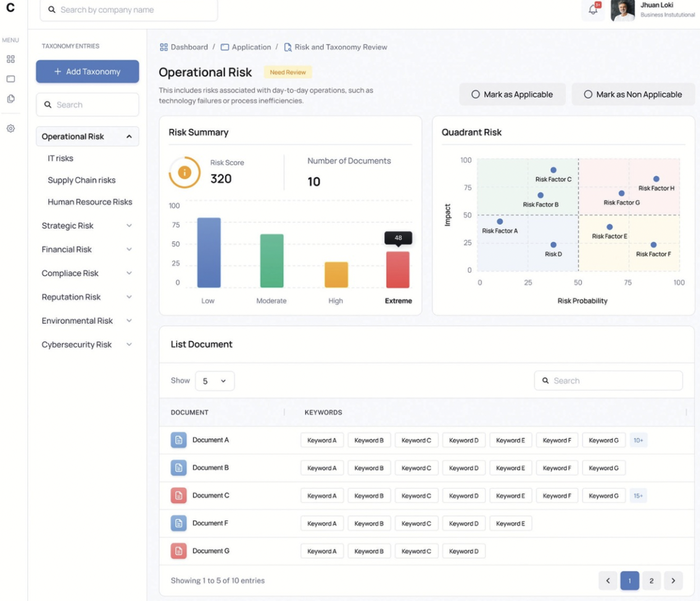Image resolution: width=700 pixels, height=601 pixels.
Task: Go to the previous page arrow
Action: [x=608, y=581]
